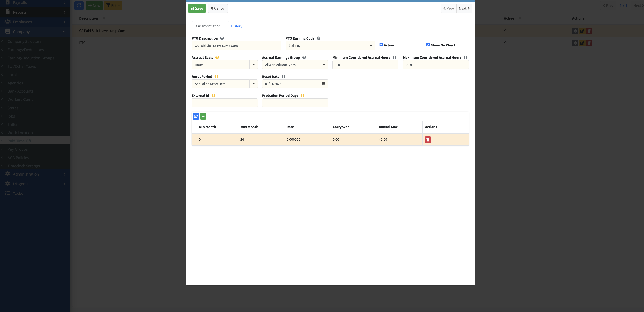Click help icon beside Maximum Considered Accrual Hours
The height and width of the screenshot is (312, 644).
[x=465, y=57]
